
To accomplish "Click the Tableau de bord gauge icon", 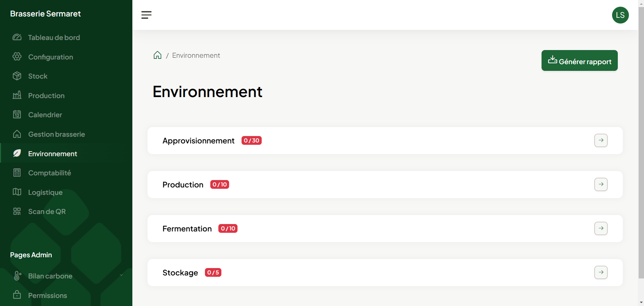I will coord(17,37).
